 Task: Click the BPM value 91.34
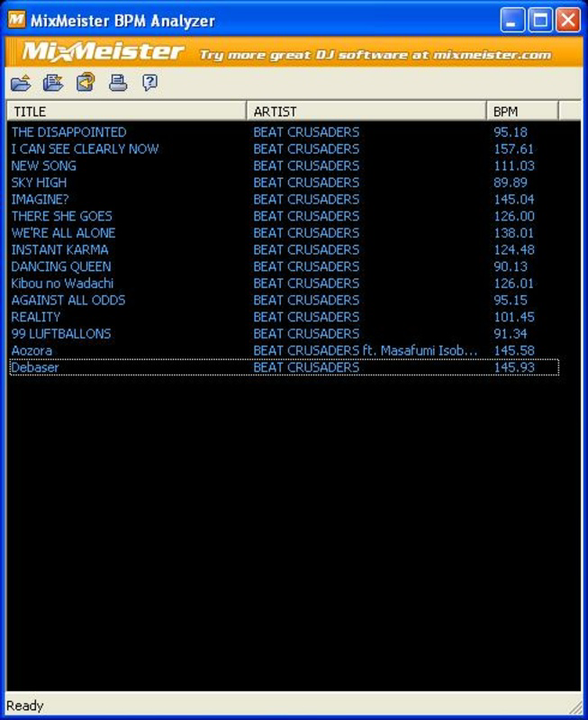pyautogui.click(x=511, y=334)
